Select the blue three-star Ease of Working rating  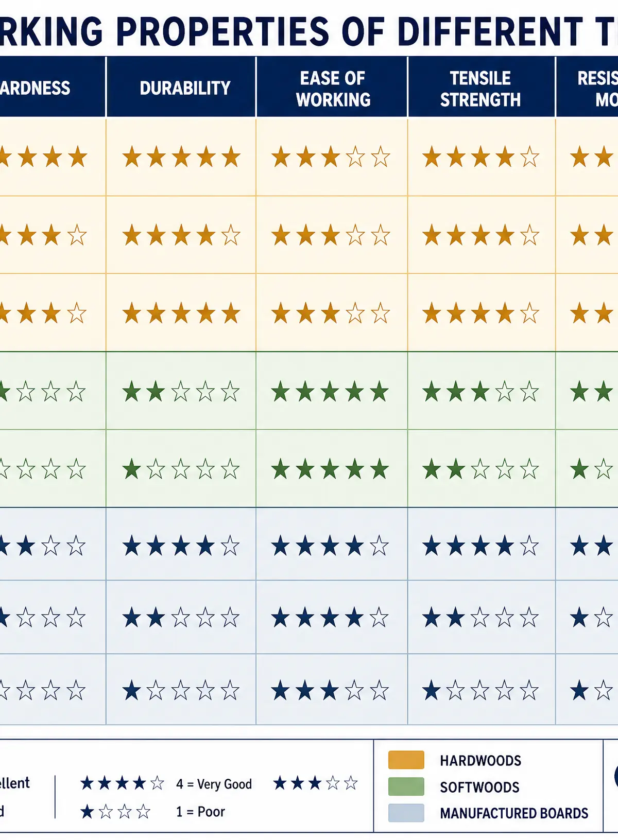point(330,691)
